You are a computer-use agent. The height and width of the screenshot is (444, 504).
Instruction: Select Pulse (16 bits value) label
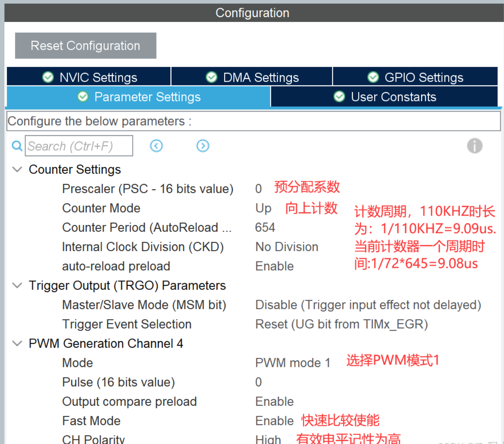(x=118, y=382)
